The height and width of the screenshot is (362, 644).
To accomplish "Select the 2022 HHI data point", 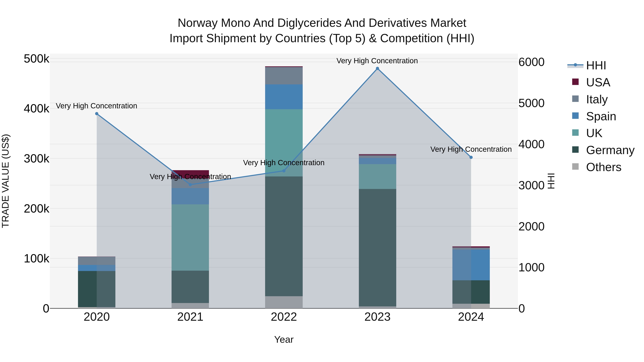I will 284,171.
